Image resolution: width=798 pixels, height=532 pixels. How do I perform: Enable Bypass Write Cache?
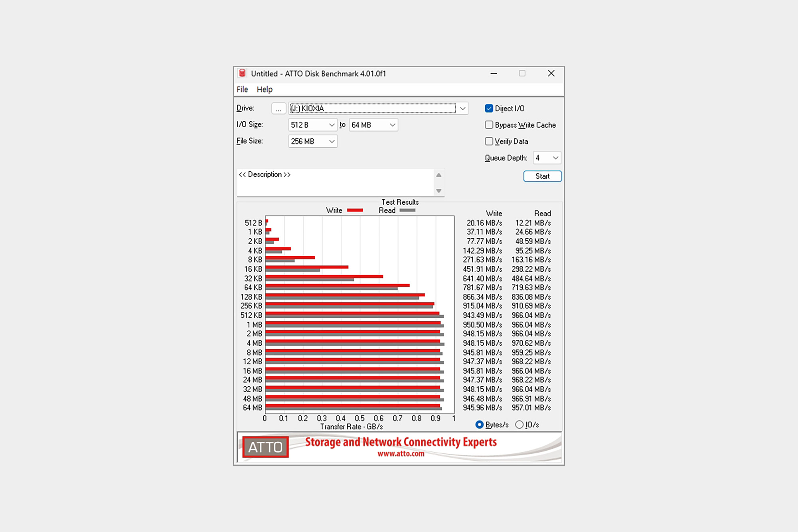click(x=489, y=125)
